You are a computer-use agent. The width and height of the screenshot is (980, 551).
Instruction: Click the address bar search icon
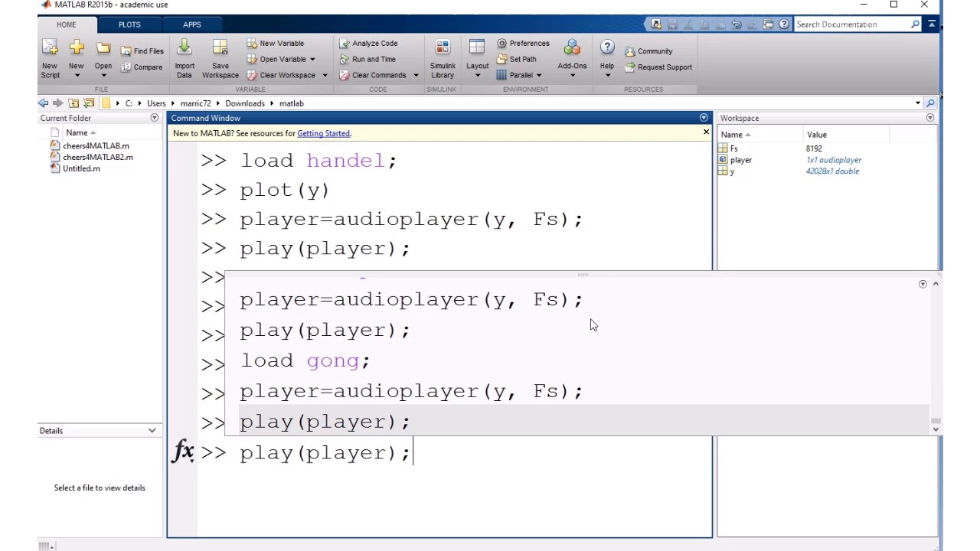(931, 103)
